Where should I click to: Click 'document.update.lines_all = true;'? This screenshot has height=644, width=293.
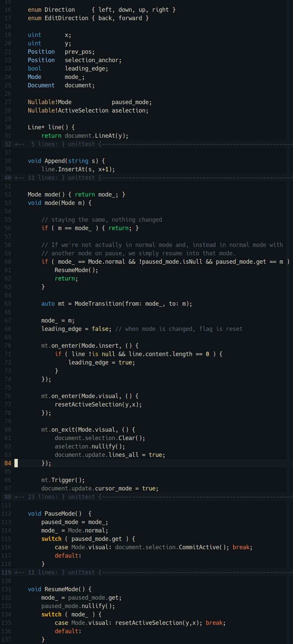click(x=110, y=455)
